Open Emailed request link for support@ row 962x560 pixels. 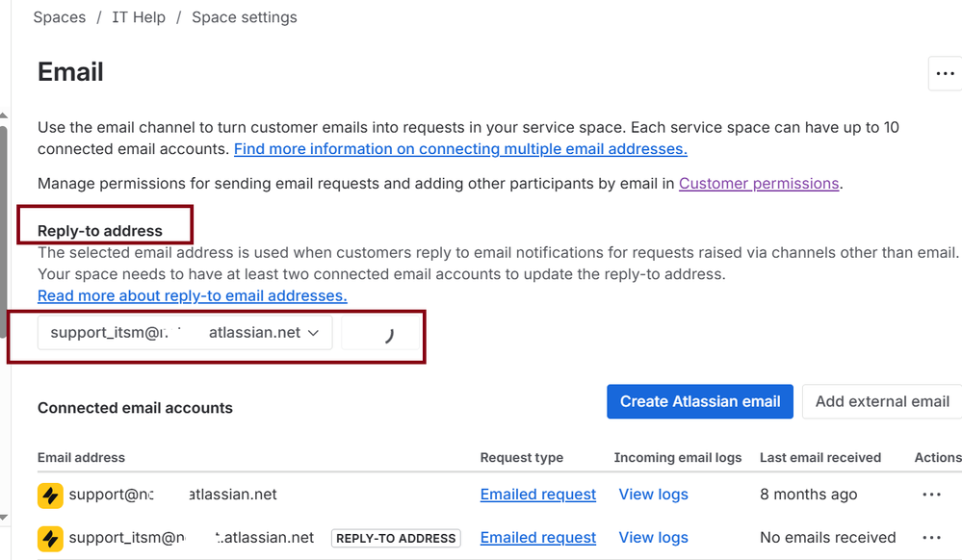coord(538,495)
